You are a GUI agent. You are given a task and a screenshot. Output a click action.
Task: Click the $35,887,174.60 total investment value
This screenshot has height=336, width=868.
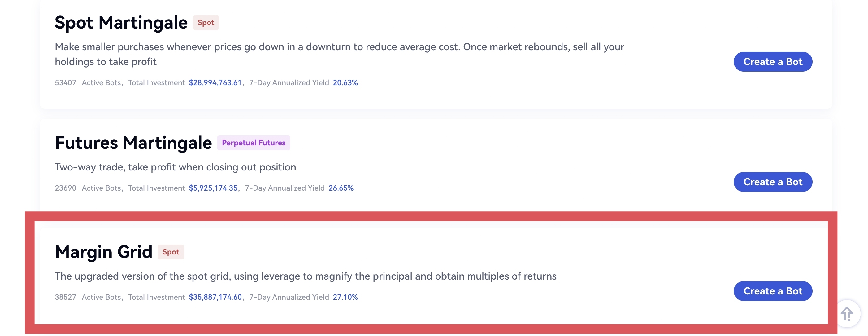pyautogui.click(x=215, y=297)
